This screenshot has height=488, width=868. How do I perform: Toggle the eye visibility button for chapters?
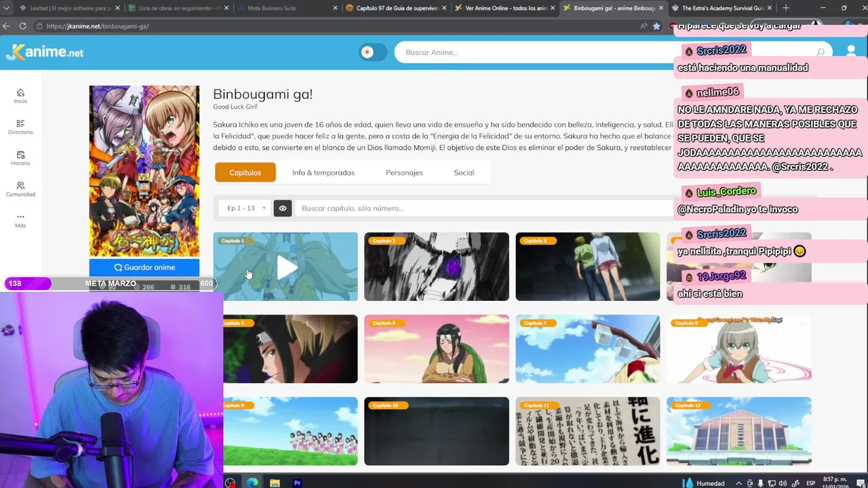(x=283, y=208)
